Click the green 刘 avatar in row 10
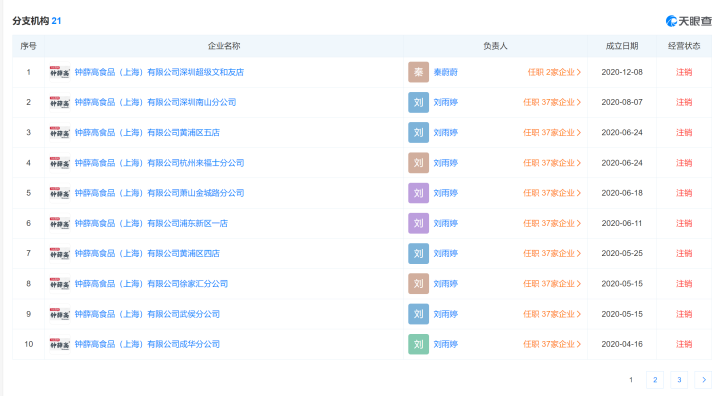 (x=418, y=344)
